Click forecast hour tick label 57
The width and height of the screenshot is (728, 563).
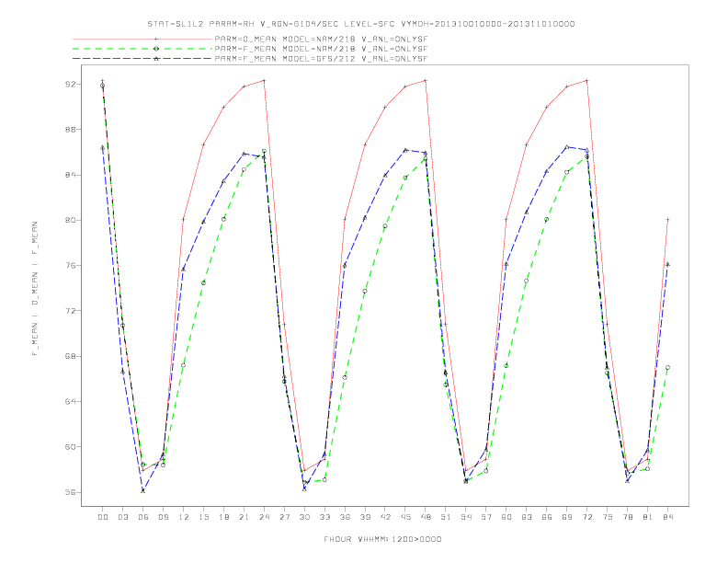(486, 517)
